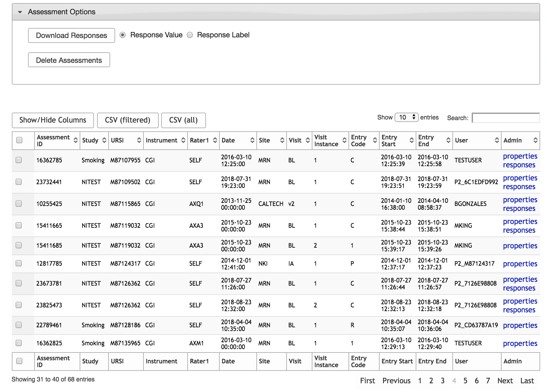Check the row for assessment 15411685

point(19,245)
